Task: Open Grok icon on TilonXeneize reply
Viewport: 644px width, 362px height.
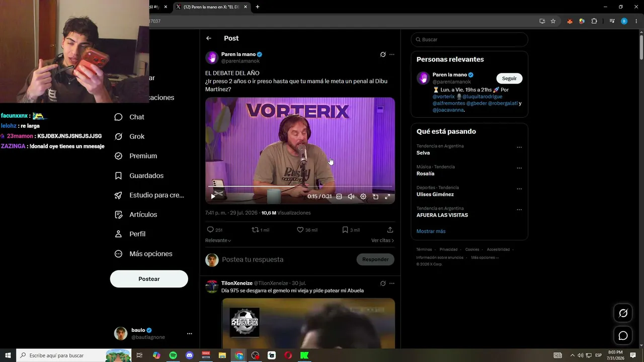Action: pos(383,283)
